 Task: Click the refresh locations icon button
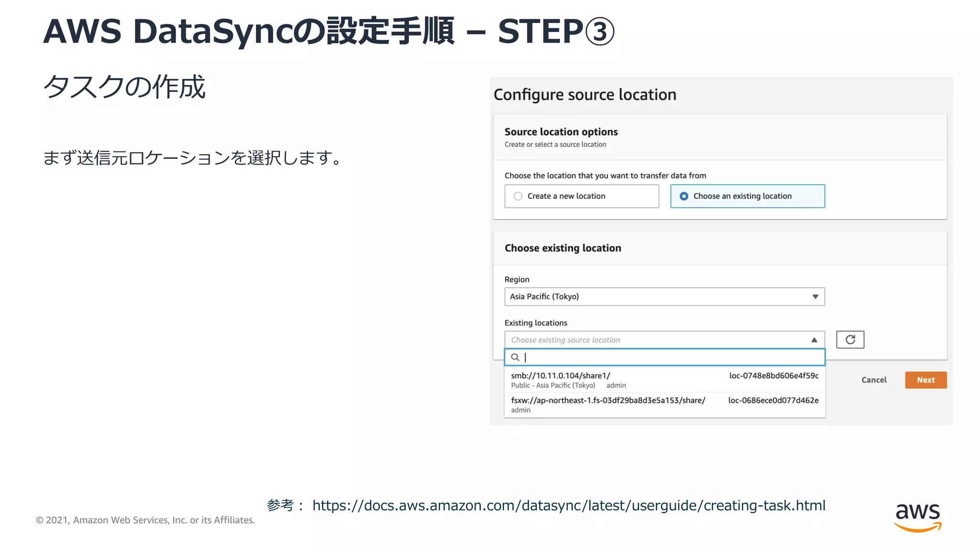tap(850, 340)
